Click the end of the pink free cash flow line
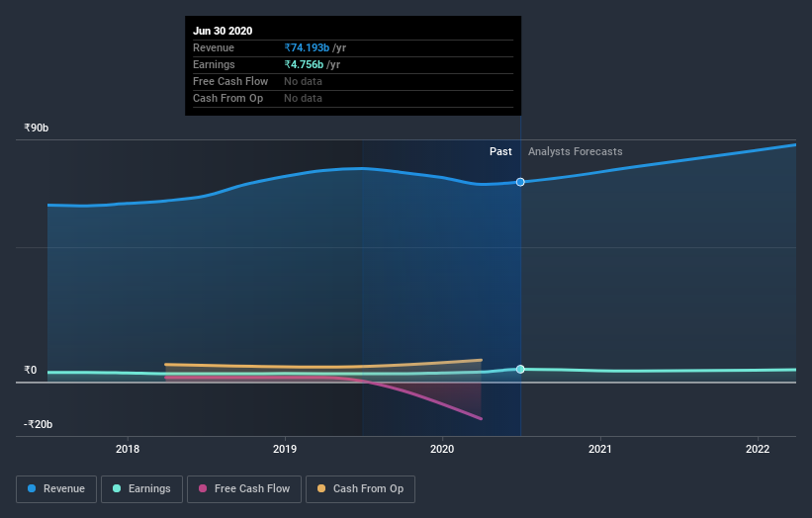 pos(481,418)
